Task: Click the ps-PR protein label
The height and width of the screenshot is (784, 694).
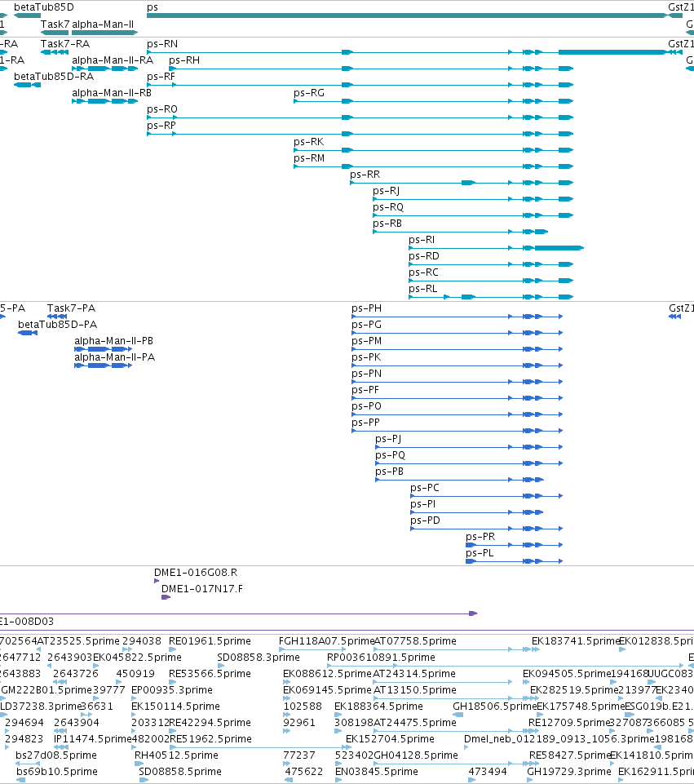Action: click(480, 537)
